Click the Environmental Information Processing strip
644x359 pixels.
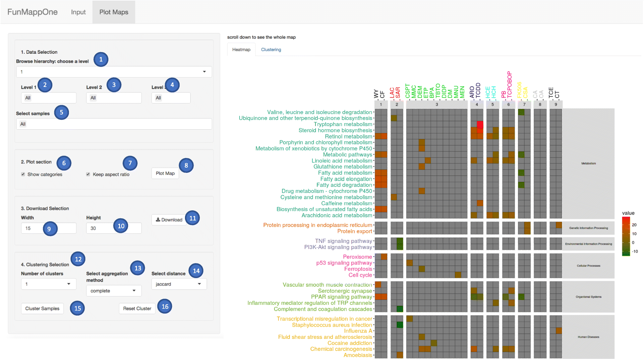(588, 244)
